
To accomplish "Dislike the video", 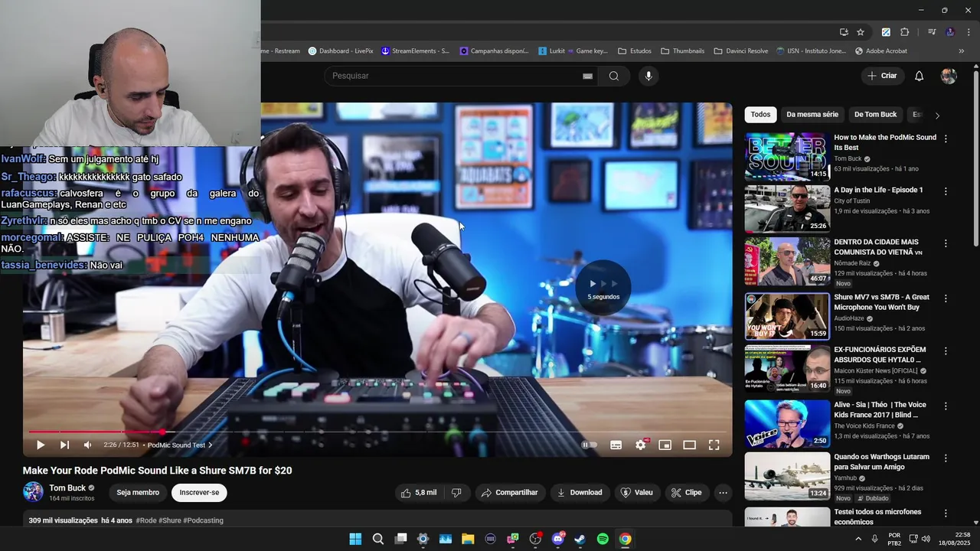I will (x=456, y=492).
